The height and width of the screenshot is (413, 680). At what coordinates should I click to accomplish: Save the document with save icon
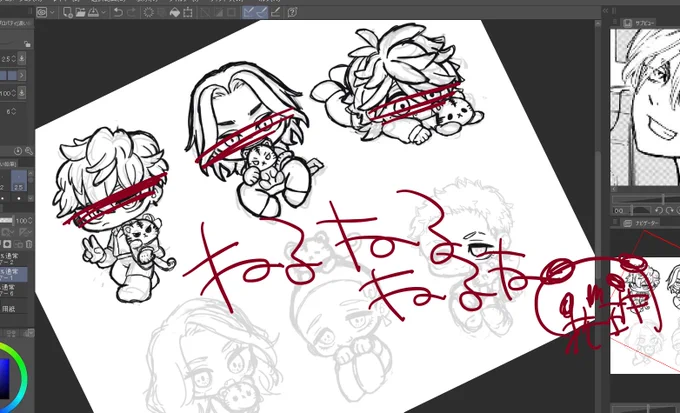pyautogui.click(x=93, y=12)
